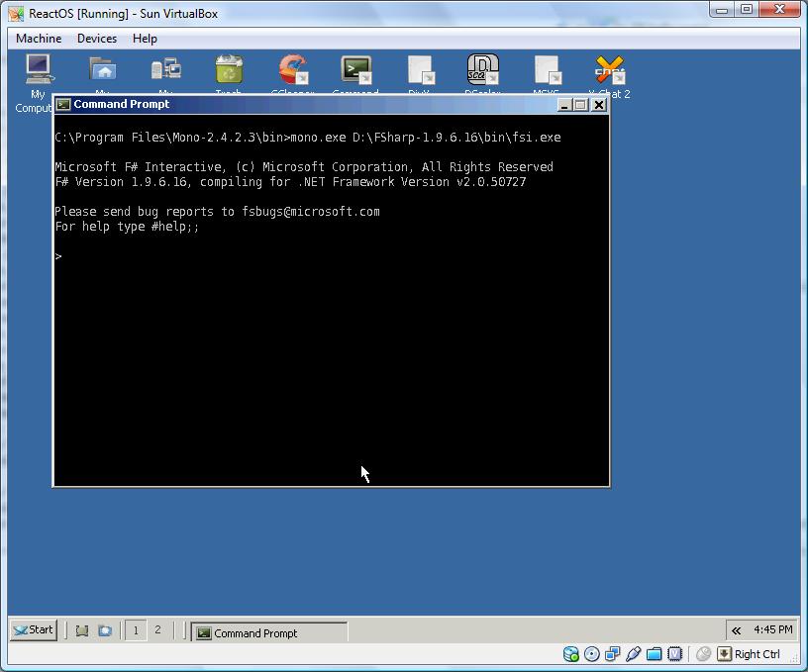Open the Command Prompt desktop shortcut

355,69
